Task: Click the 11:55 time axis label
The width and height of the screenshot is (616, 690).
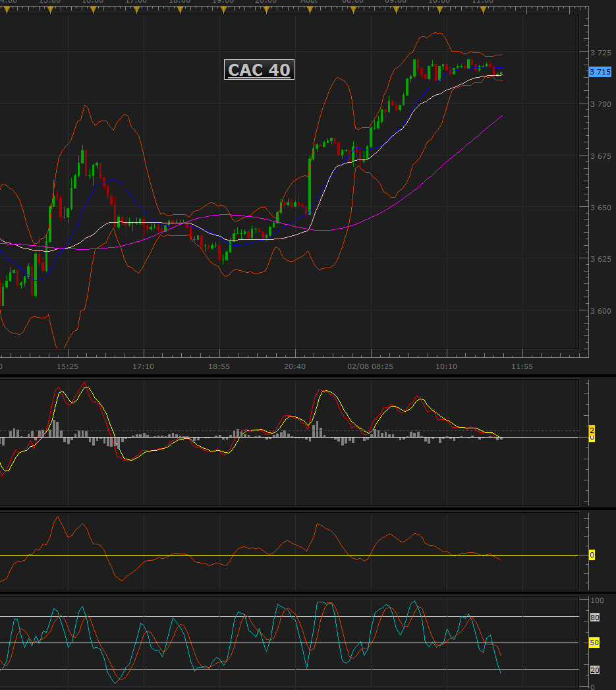Action: [x=522, y=366]
